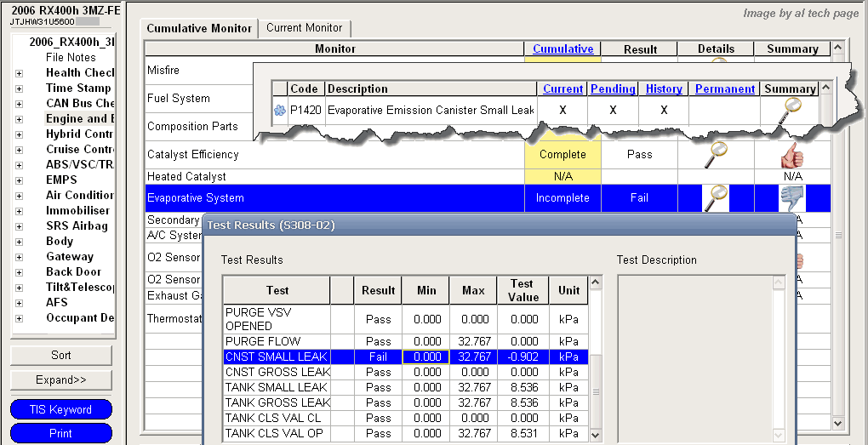Switch to Current Monitor tab
868x445 pixels.
point(304,28)
